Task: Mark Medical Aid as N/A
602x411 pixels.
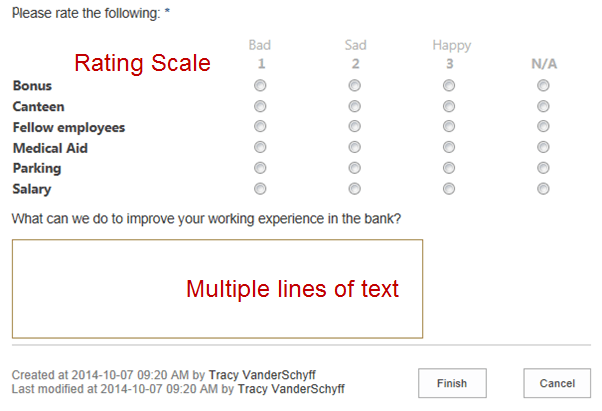Action: (x=543, y=147)
